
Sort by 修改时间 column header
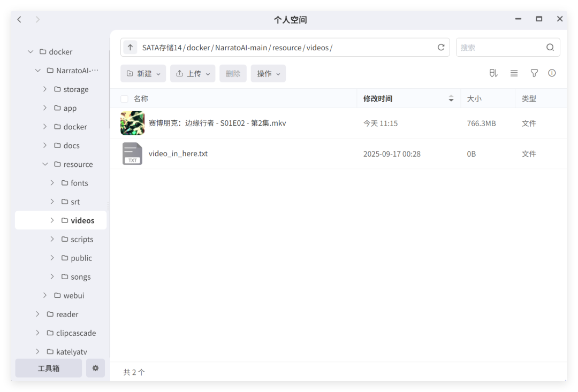(378, 99)
